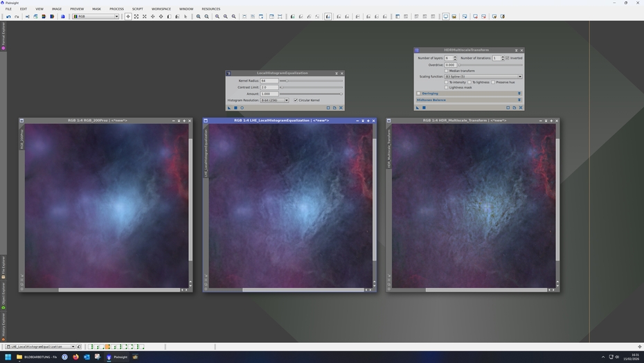
Task: Open the Scaling function dropdown
Action: (x=484, y=76)
